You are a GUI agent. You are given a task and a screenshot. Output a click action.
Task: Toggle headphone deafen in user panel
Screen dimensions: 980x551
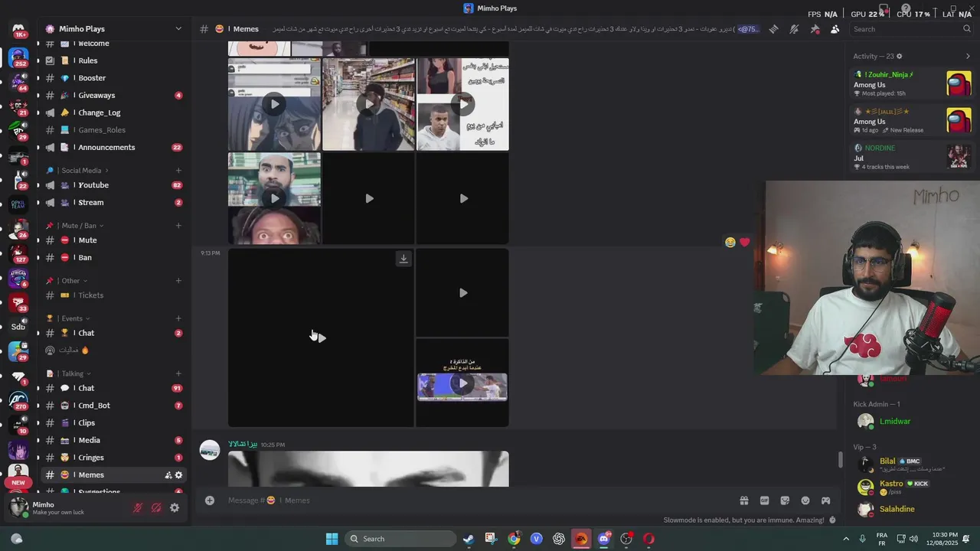pos(156,507)
